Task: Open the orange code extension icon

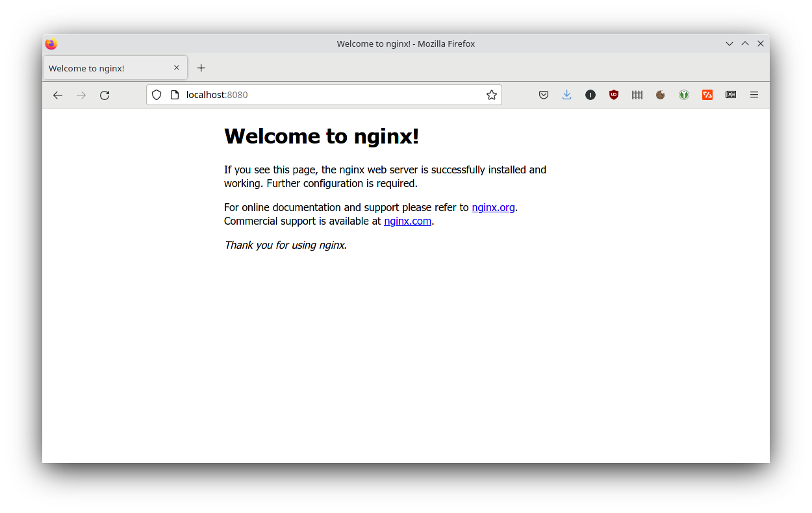Action: tap(707, 95)
